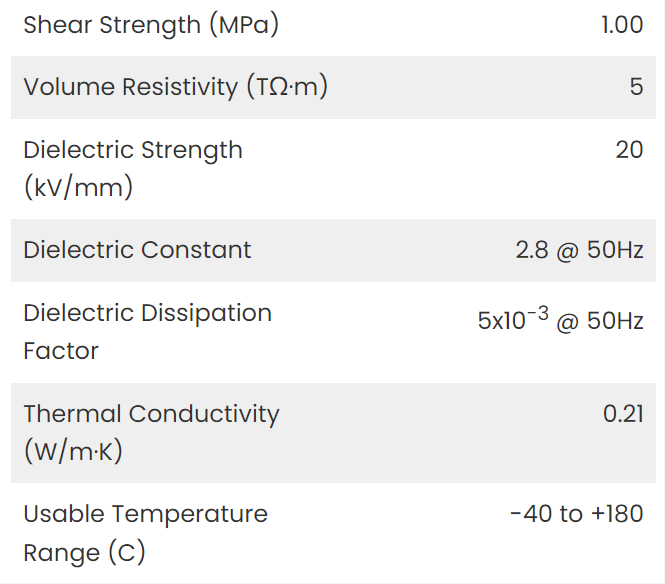The width and height of the screenshot is (665, 584).
Task: Click the Usable Temperature label
Action: [145, 514]
